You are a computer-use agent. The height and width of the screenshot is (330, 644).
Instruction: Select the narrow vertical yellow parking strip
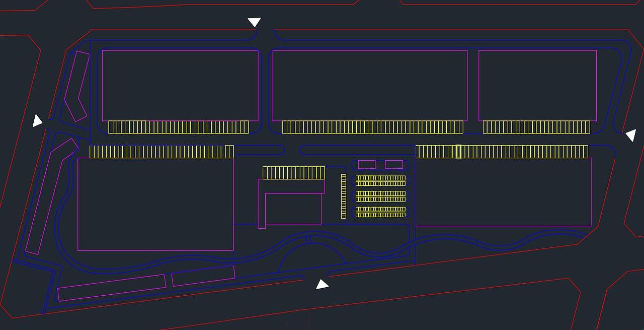point(344,196)
